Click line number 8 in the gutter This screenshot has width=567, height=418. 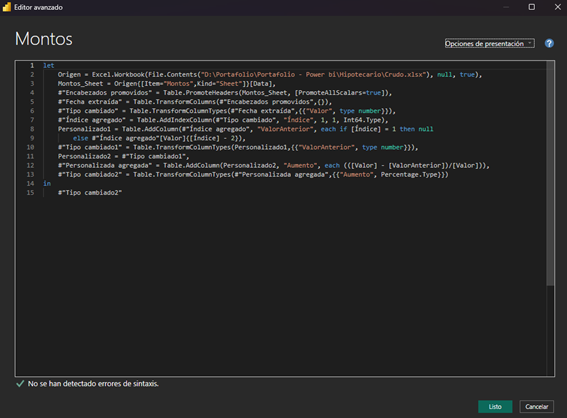coord(32,129)
